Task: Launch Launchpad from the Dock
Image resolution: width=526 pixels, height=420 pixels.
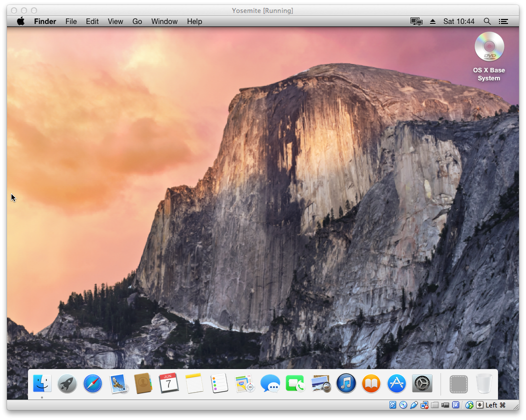Action: (x=66, y=384)
